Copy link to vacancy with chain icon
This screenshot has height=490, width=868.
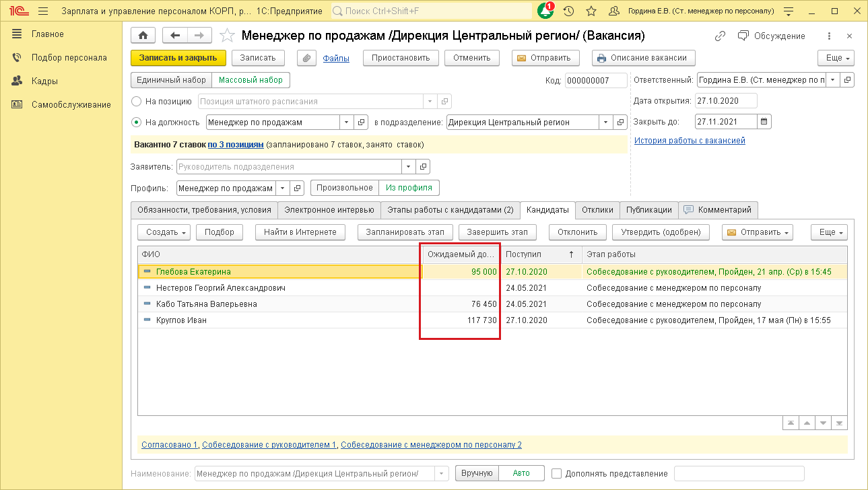click(720, 36)
